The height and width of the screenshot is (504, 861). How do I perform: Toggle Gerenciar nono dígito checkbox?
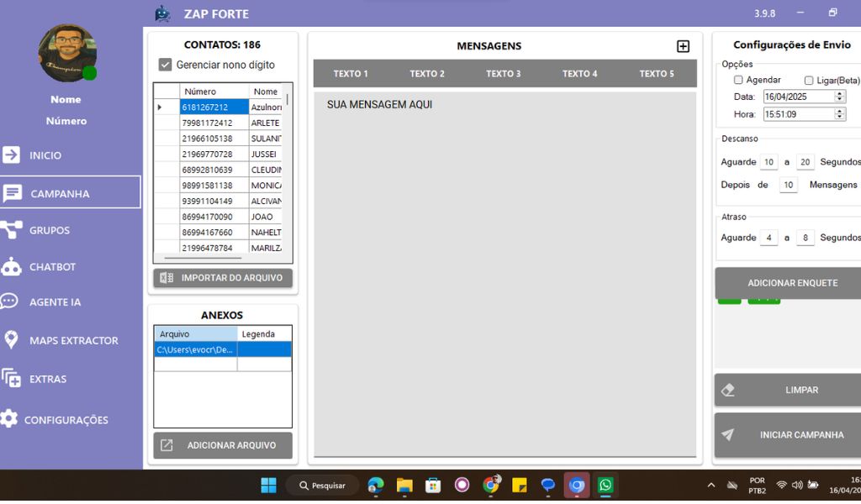[x=166, y=65]
